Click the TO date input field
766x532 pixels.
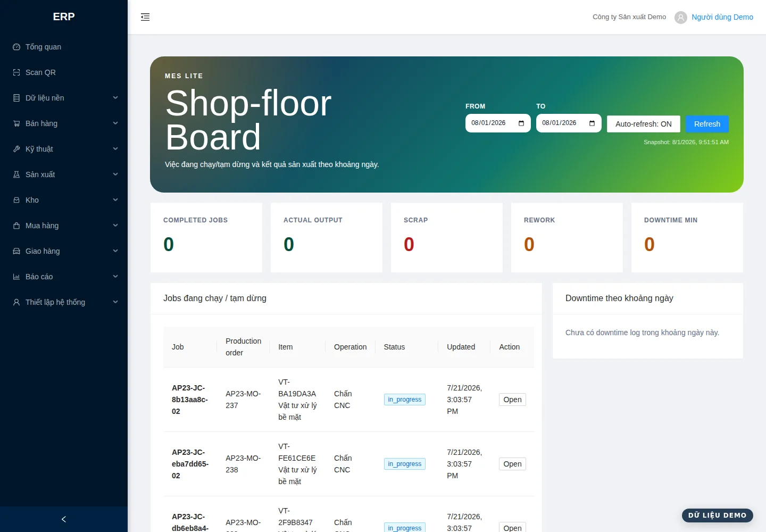569,123
